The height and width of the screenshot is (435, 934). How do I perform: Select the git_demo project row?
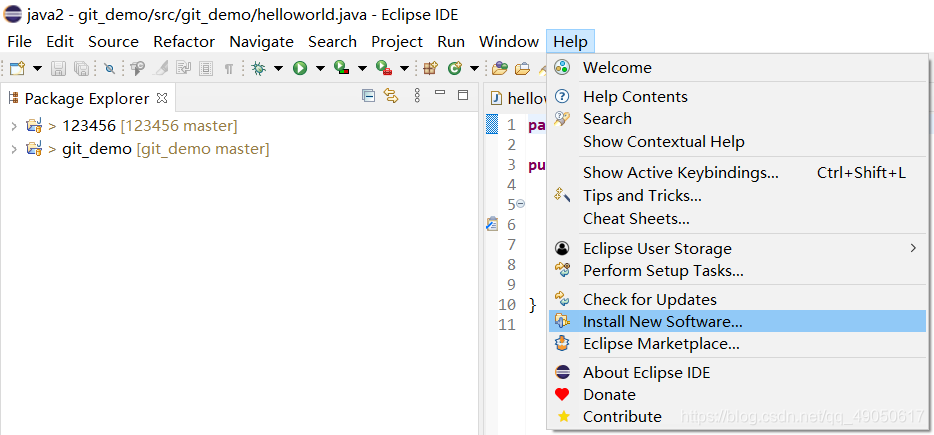point(239,149)
